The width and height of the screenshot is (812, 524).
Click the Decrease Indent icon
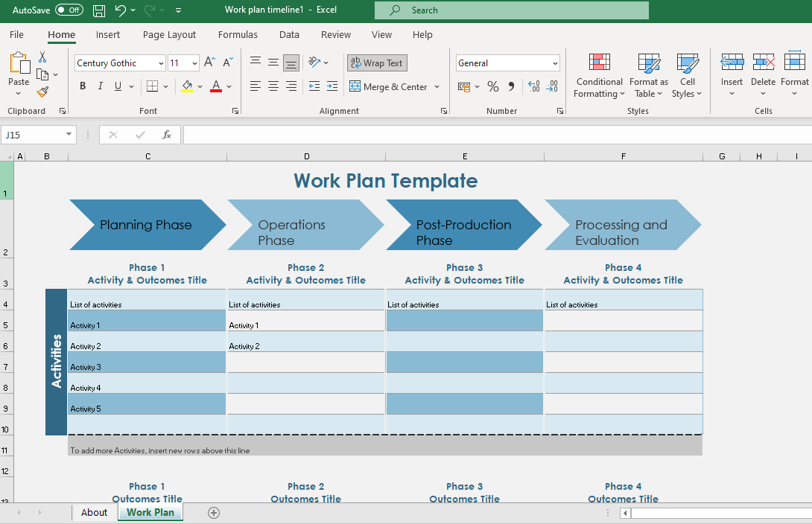coord(314,86)
